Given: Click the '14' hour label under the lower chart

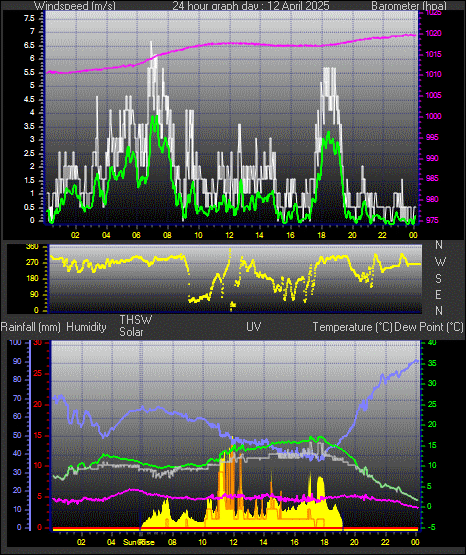Looking at the screenshot, I should click(x=263, y=542).
